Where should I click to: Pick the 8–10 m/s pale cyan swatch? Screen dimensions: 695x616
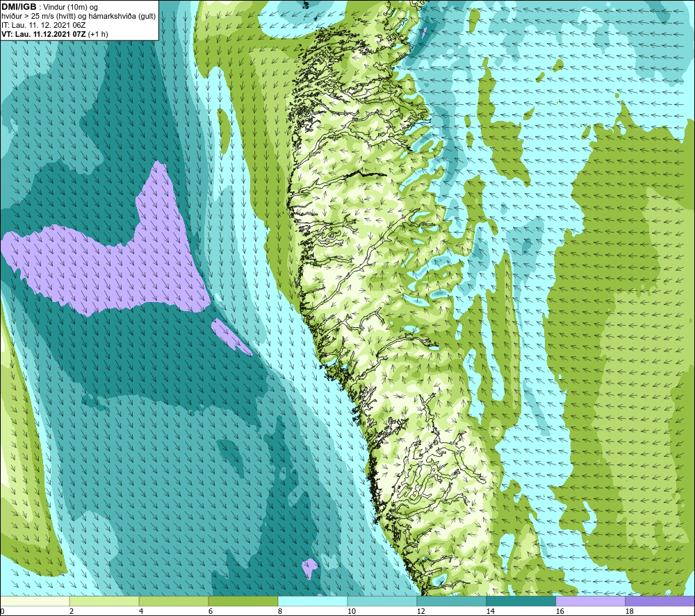313,601
